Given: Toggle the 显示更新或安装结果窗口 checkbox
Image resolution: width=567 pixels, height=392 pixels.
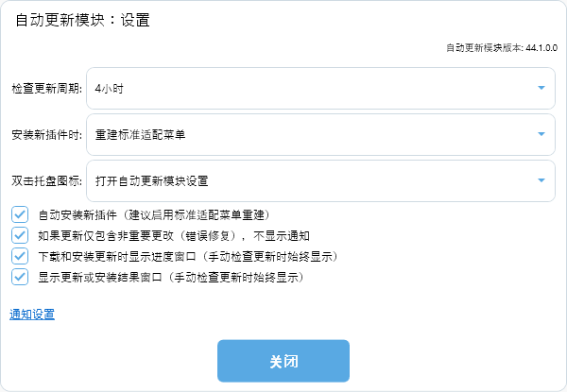Looking at the screenshot, I should (20, 277).
